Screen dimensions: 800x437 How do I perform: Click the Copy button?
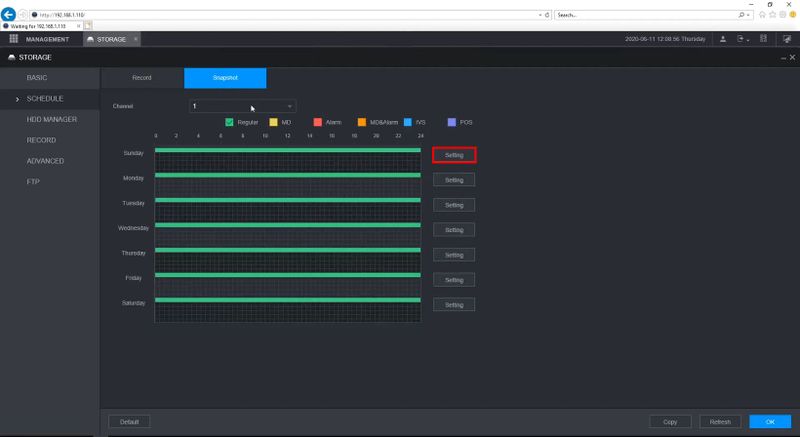[x=670, y=422]
